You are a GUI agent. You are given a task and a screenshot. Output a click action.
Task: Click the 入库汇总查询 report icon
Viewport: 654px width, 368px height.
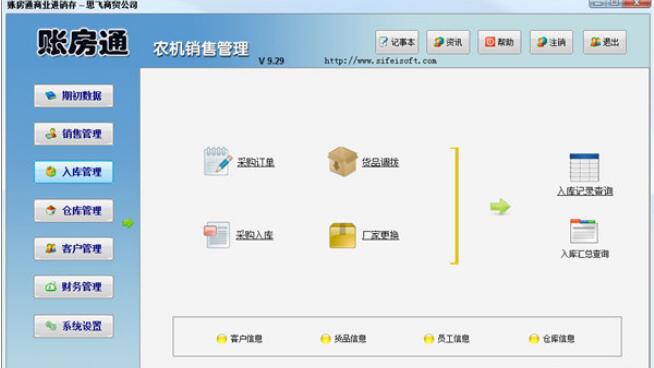(584, 231)
